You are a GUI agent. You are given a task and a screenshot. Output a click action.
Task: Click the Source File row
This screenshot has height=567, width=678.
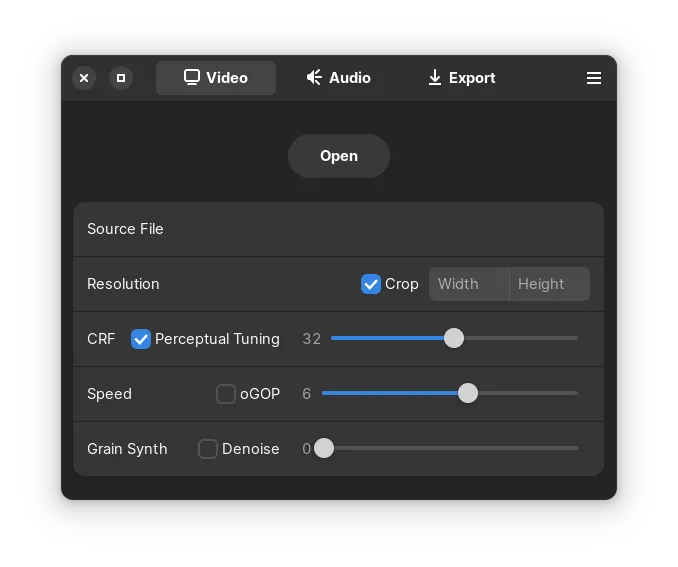pyautogui.click(x=338, y=229)
